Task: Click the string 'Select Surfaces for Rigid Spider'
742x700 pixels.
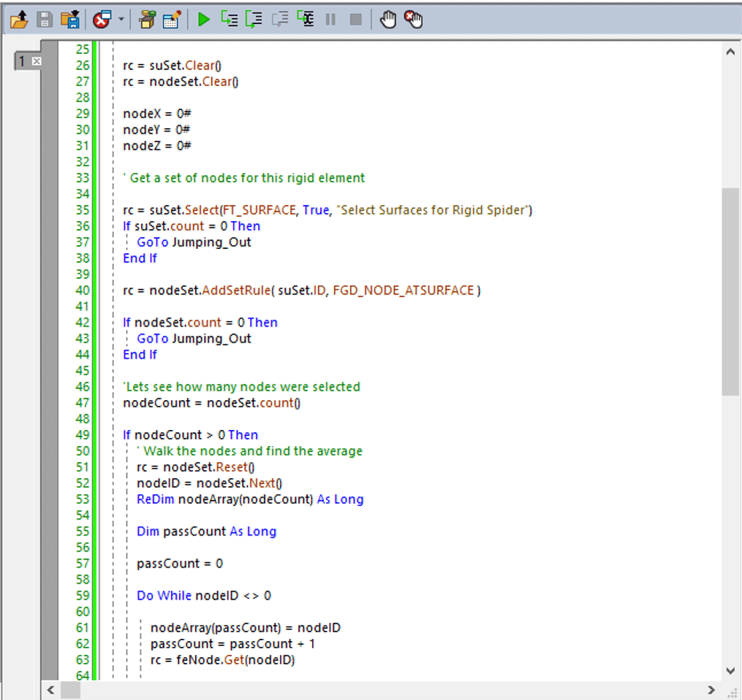Action: (433, 210)
